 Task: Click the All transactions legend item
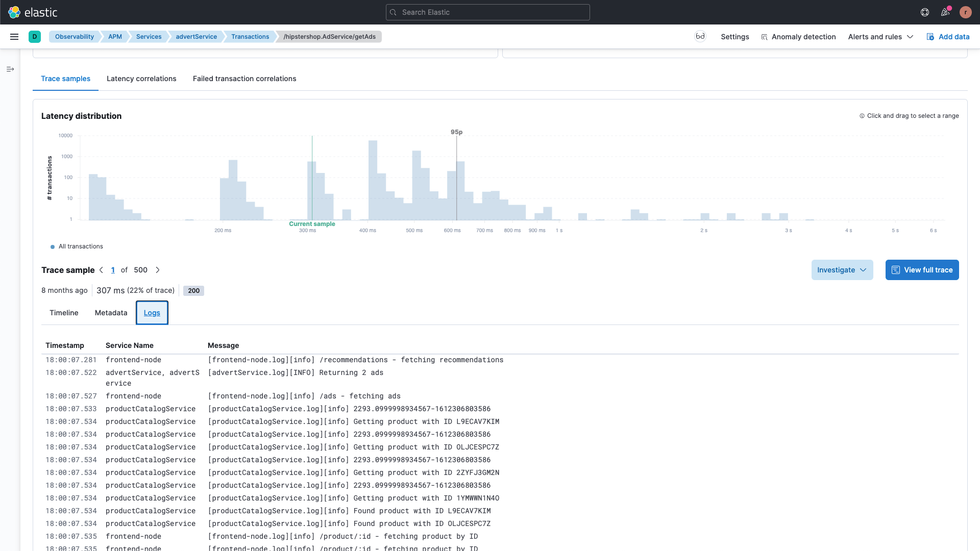click(x=77, y=246)
